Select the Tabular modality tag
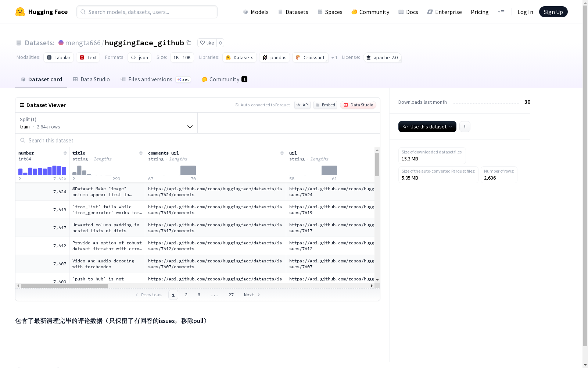The image size is (588, 368). [59, 57]
